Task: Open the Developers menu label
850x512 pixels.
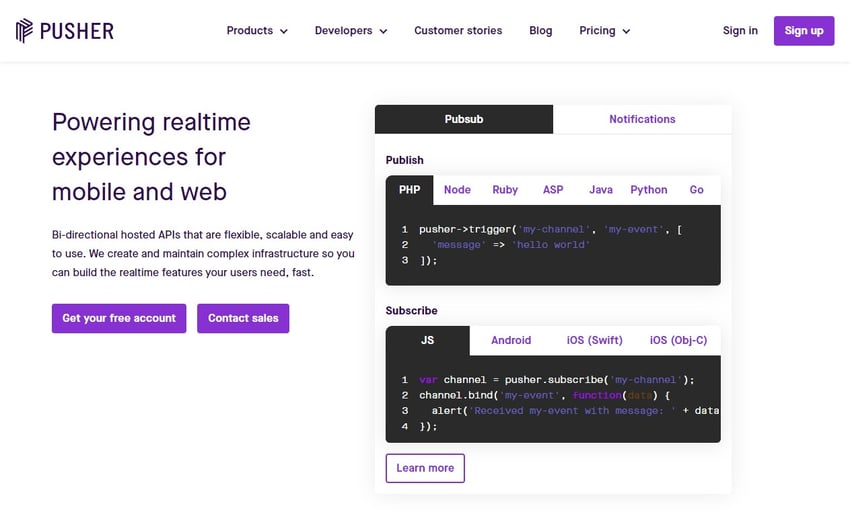Action: coord(343,30)
